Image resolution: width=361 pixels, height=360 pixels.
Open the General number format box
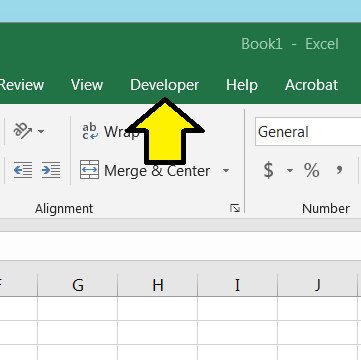(308, 132)
